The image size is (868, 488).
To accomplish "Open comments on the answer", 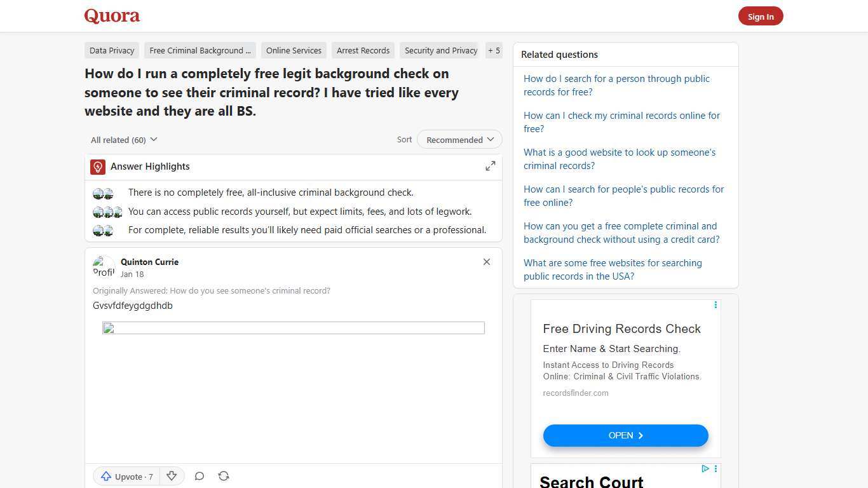I will (199, 476).
